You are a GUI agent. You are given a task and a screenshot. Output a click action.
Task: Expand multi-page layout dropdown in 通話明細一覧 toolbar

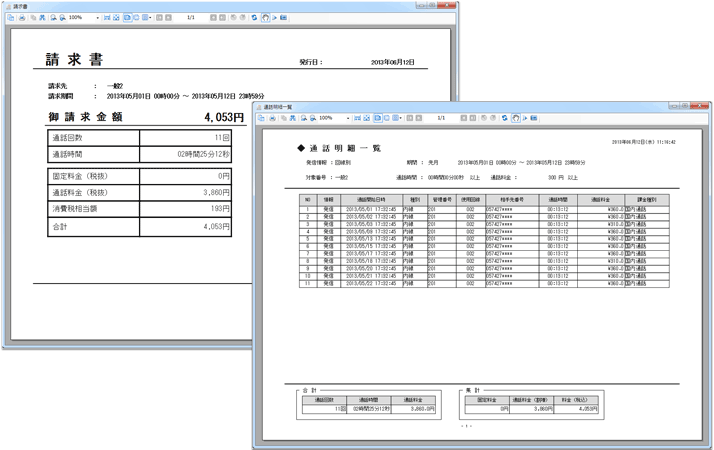tap(399, 118)
